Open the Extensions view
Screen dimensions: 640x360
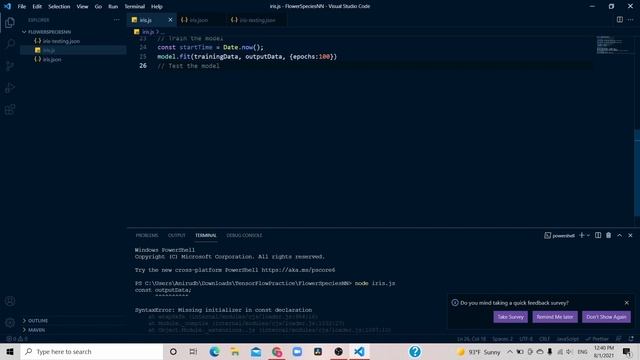(10, 109)
